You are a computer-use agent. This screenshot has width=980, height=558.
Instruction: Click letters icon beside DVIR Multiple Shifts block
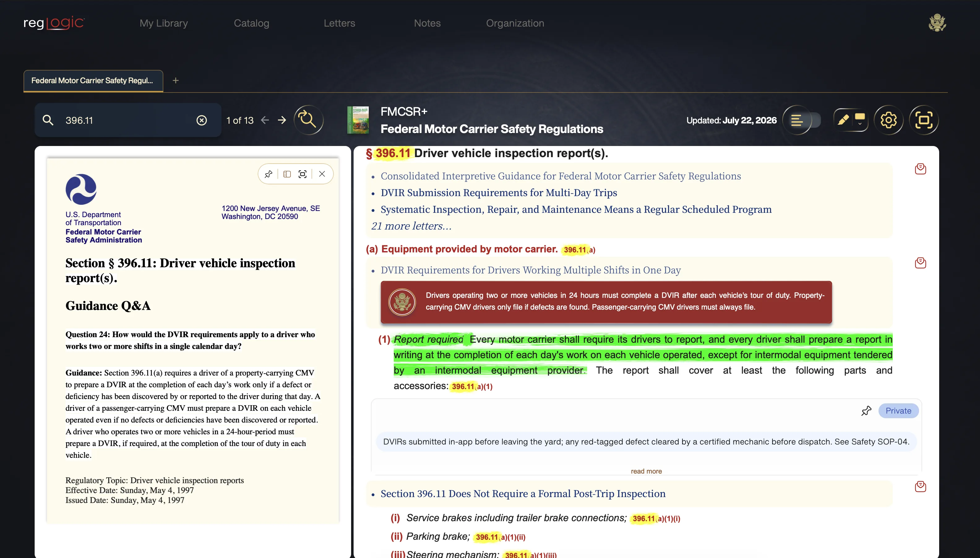[x=920, y=263]
